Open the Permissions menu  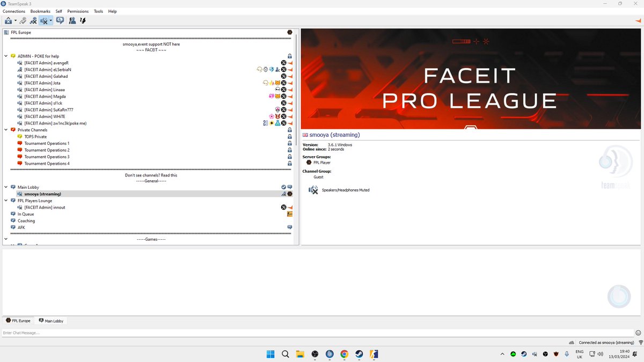78,11
